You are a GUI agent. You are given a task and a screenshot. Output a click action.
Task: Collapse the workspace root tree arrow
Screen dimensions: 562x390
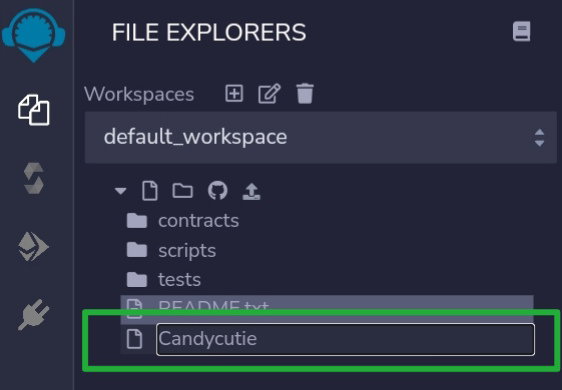120,191
